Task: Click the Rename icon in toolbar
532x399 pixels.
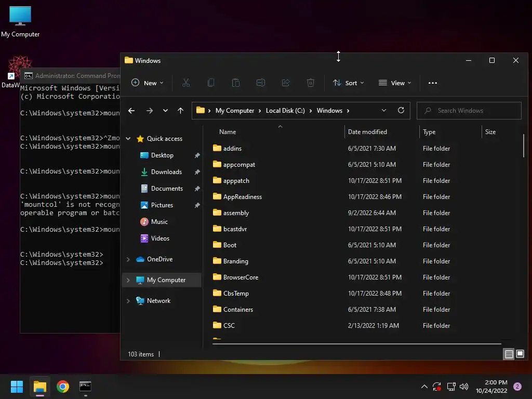Action: 261,83
